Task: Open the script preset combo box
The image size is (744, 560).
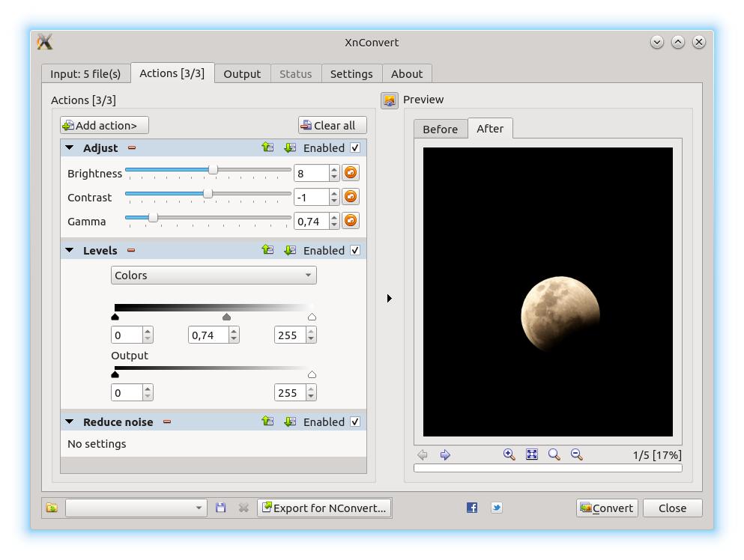Action: coord(136,508)
